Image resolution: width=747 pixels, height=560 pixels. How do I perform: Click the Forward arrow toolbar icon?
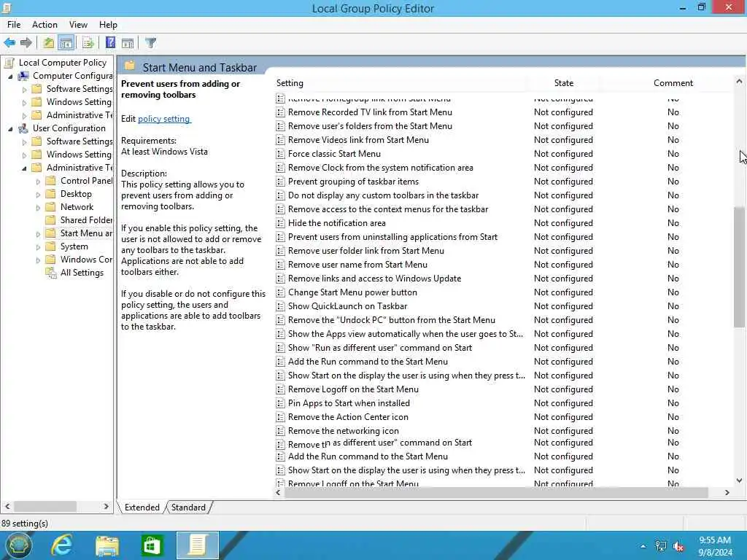tap(26, 43)
